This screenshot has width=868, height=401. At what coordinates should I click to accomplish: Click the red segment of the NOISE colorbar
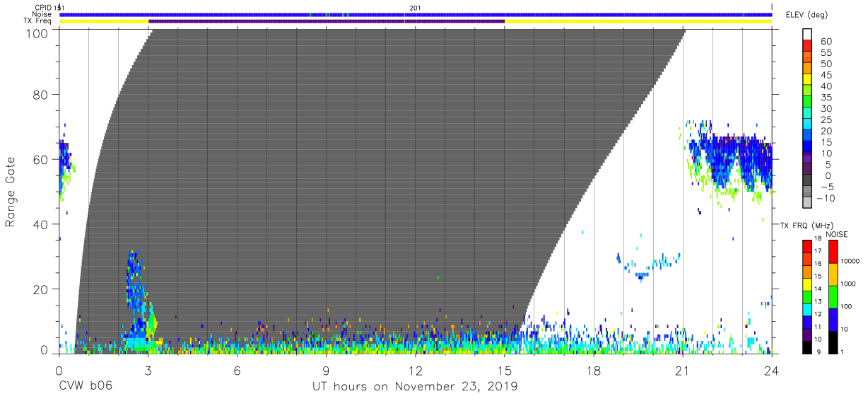(x=833, y=251)
